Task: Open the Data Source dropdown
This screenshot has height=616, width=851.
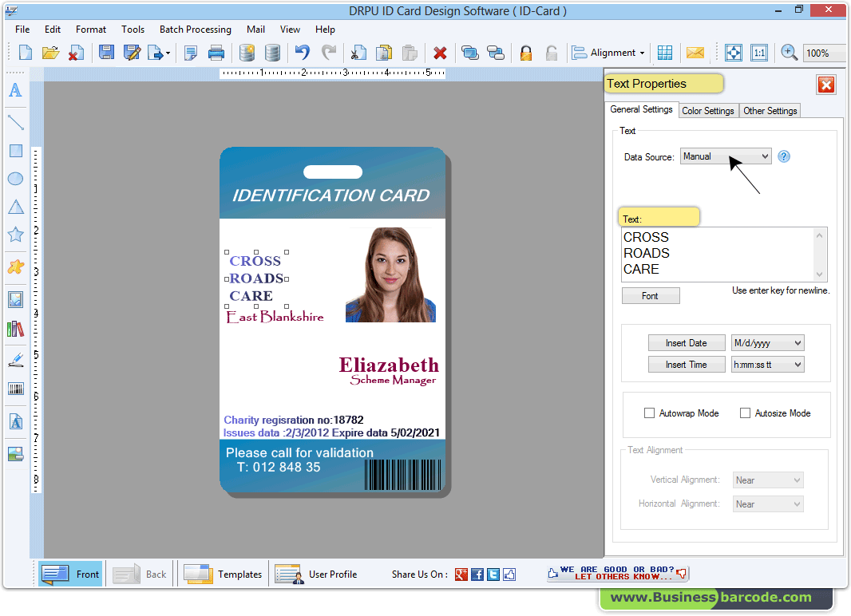Action: (764, 156)
